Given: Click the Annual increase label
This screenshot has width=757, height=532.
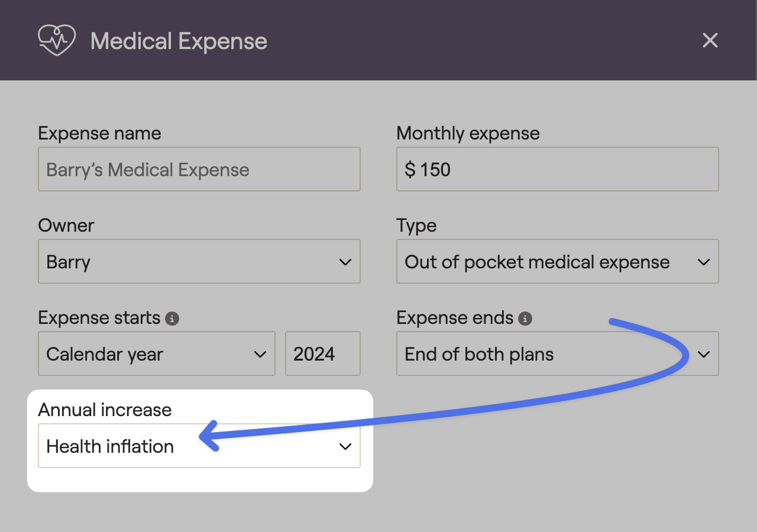Looking at the screenshot, I should point(105,410).
